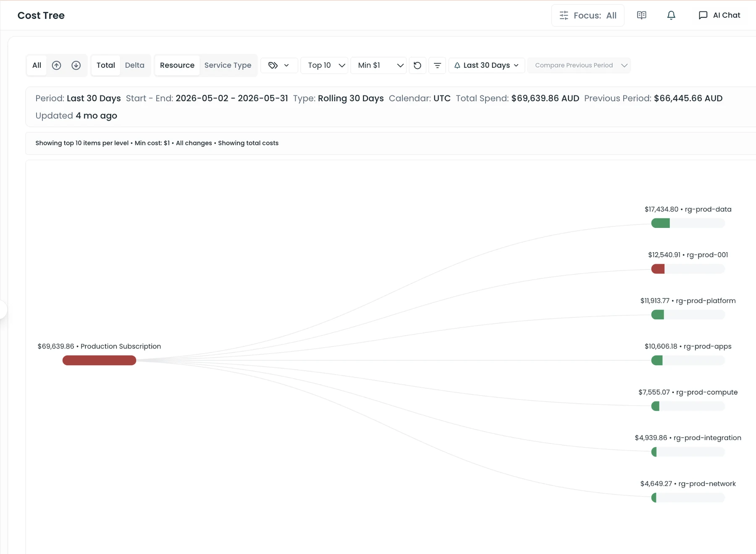Open AI Chat panel
The width and height of the screenshot is (756, 554).
pyautogui.click(x=719, y=16)
